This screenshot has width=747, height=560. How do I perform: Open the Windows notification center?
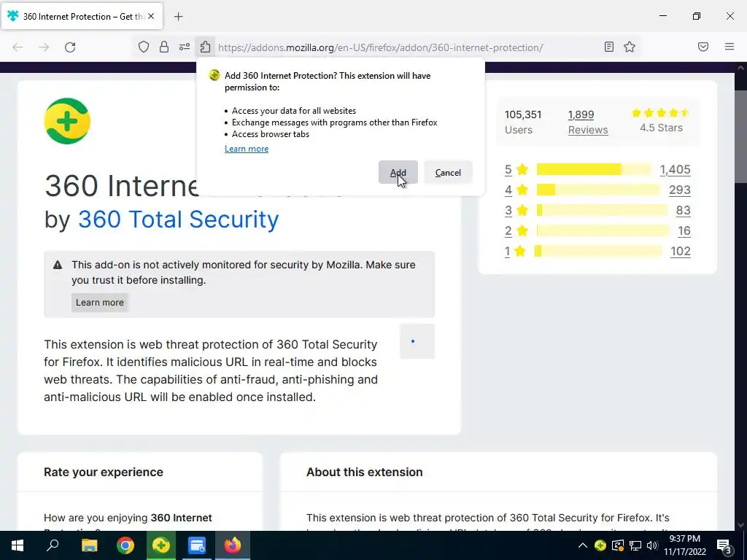point(724,546)
